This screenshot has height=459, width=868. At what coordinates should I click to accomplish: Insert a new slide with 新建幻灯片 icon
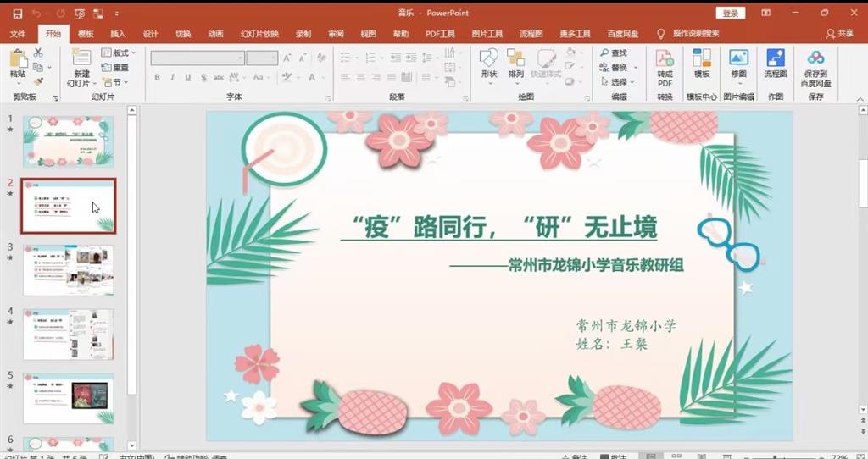point(81,58)
